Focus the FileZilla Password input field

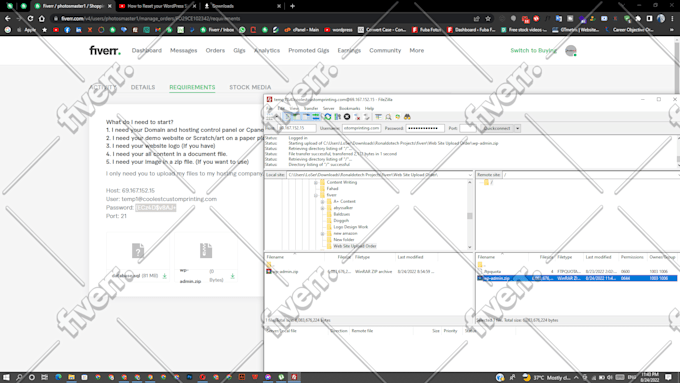pyautogui.click(x=425, y=128)
